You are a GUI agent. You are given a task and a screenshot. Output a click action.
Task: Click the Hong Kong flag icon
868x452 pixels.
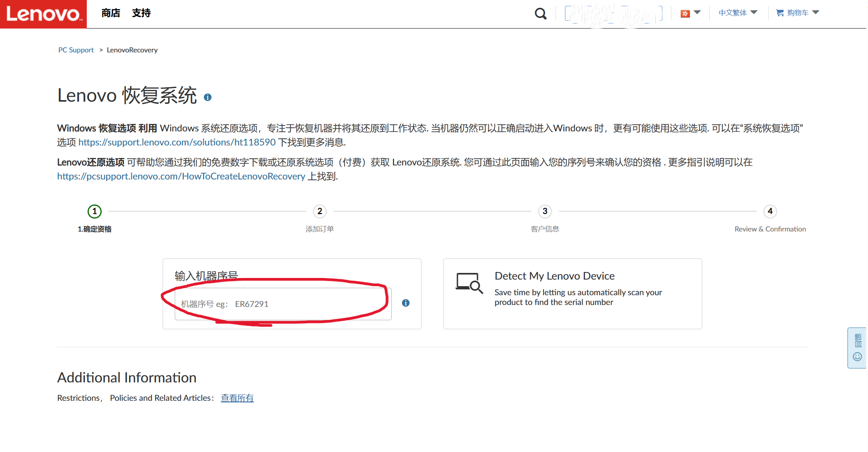pos(685,13)
